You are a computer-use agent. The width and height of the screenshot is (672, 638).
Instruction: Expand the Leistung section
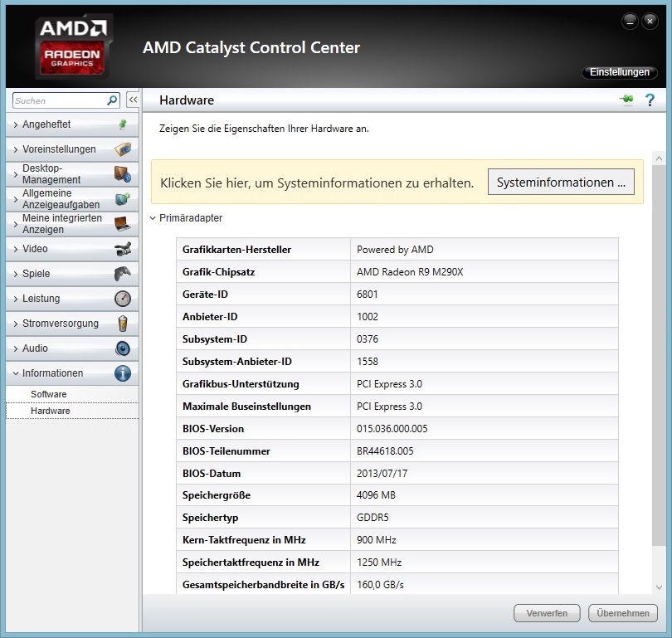click(16, 299)
